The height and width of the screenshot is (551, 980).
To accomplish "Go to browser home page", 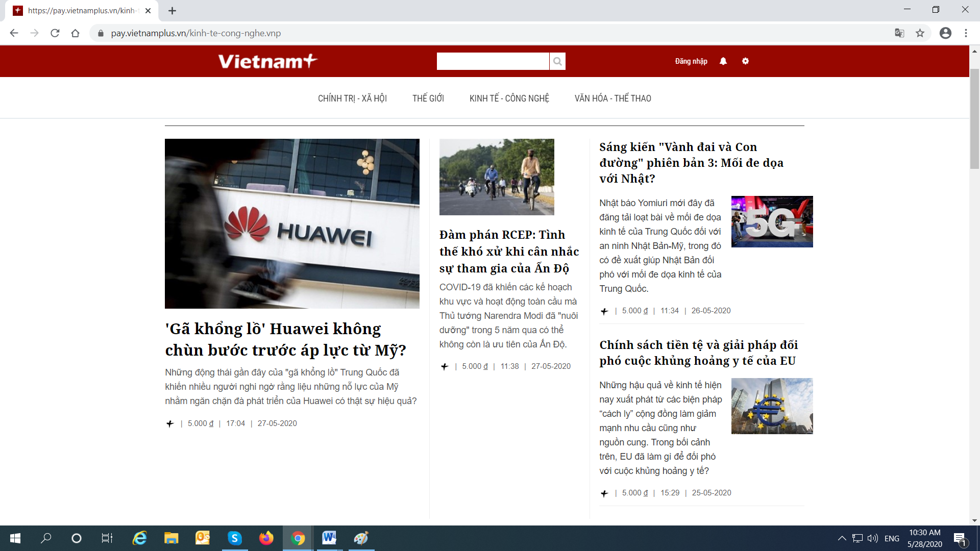I will (x=76, y=33).
